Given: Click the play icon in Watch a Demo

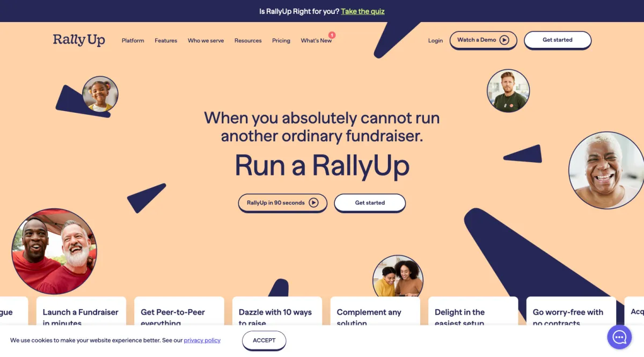Looking at the screenshot, I should (504, 40).
